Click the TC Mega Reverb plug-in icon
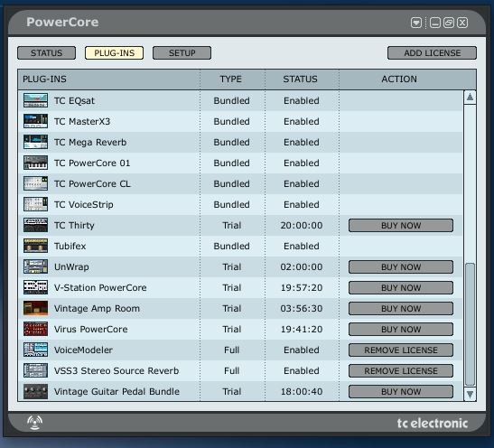 pyautogui.click(x=35, y=142)
